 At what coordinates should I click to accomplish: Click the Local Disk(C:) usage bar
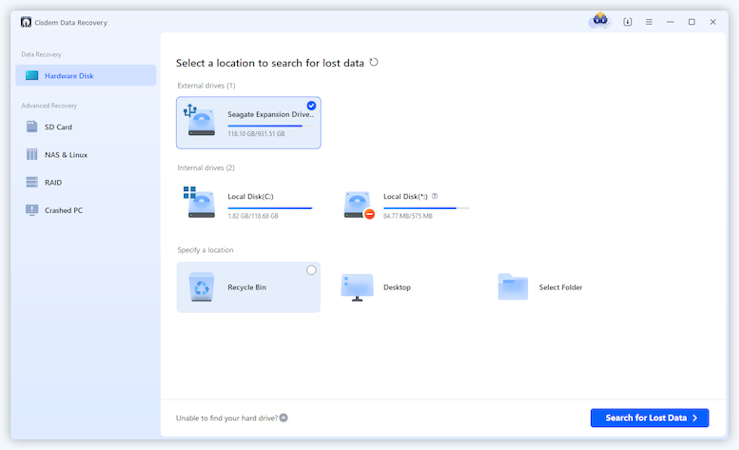point(271,208)
